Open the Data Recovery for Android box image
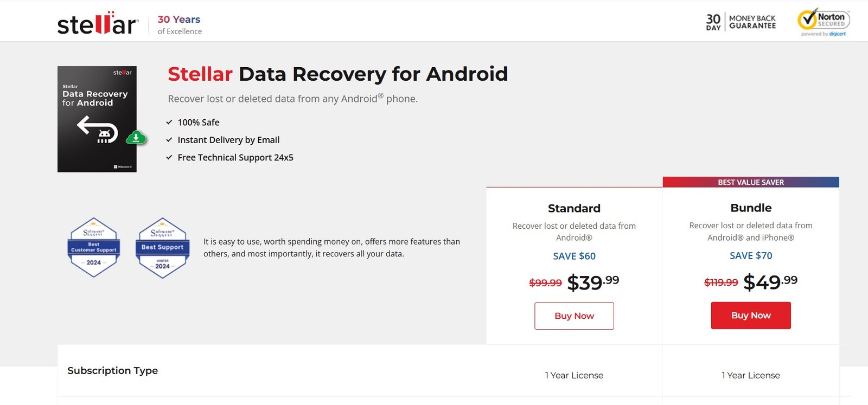Screen dimensions: 868x405 [x=97, y=119]
